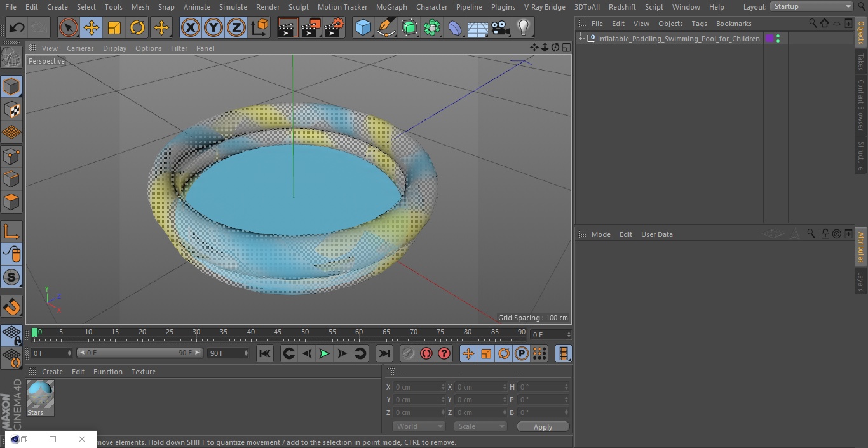Open the Spline Pen tool
Image resolution: width=868 pixels, height=448 pixels.
[x=386, y=27]
